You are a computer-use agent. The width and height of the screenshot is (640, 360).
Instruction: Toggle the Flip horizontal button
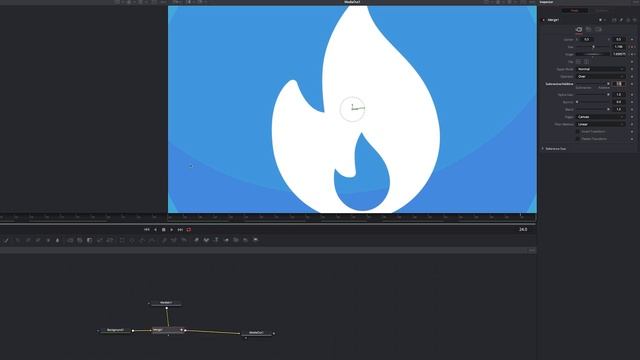point(578,62)
